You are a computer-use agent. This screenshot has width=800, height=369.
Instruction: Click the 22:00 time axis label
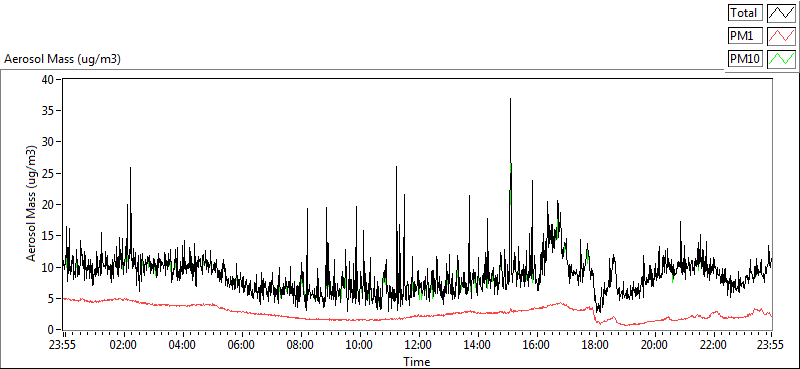pos(713,344)
